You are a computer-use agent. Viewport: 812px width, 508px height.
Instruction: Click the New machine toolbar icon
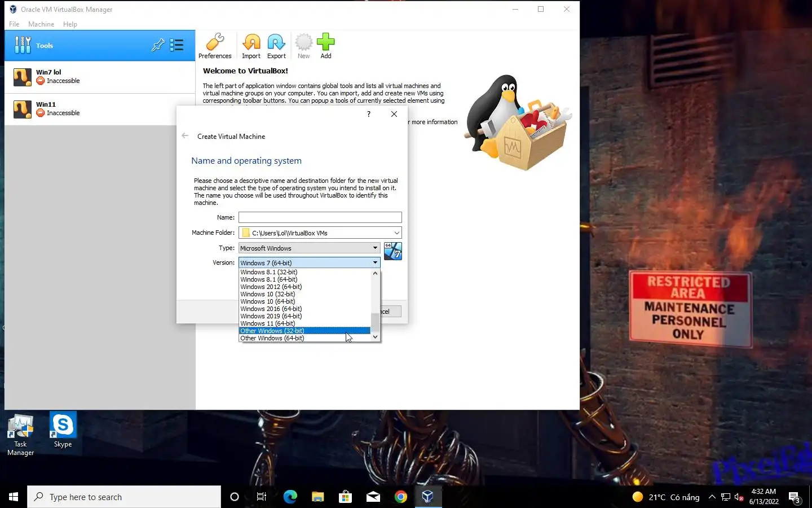click(x=303, y=46)
